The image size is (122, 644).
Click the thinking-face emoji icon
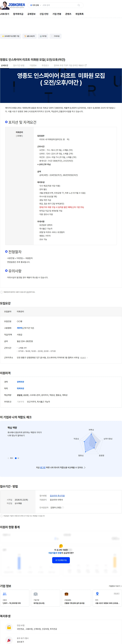tap(61, 546)
